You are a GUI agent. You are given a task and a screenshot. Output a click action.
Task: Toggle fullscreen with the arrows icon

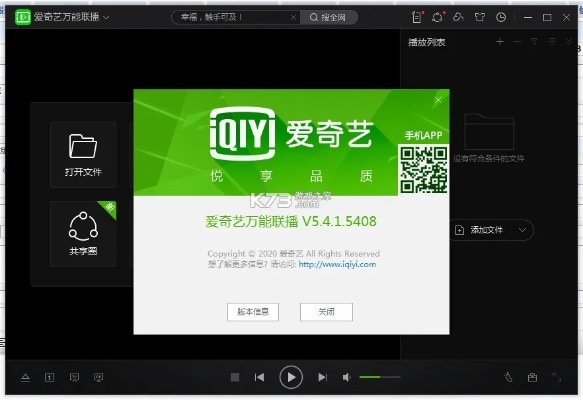click(557, 377)
